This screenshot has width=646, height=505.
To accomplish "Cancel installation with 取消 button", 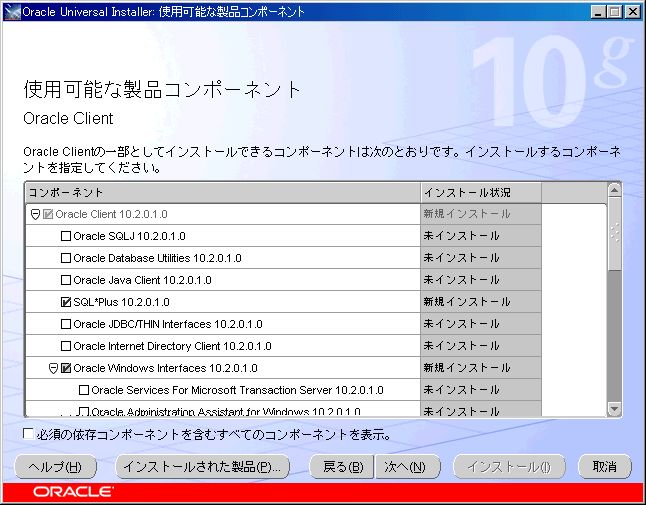I will [x=605, y=467].
